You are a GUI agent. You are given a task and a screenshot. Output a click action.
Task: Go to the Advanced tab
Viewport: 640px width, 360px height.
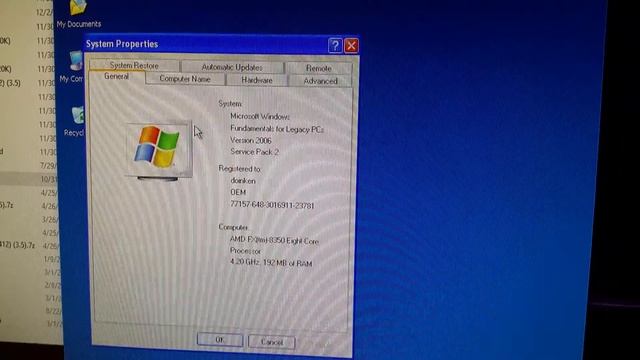tap(320, 81)
